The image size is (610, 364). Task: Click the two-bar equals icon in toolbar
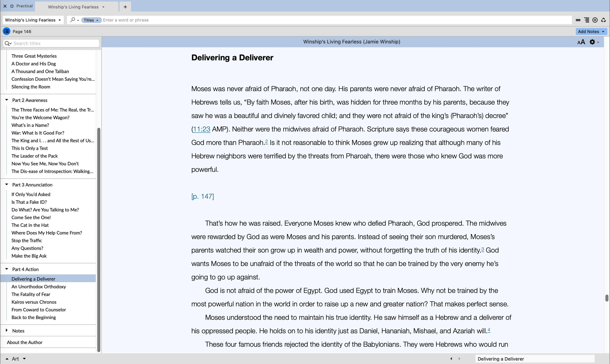pyautogui.click(x=578, y=20)
